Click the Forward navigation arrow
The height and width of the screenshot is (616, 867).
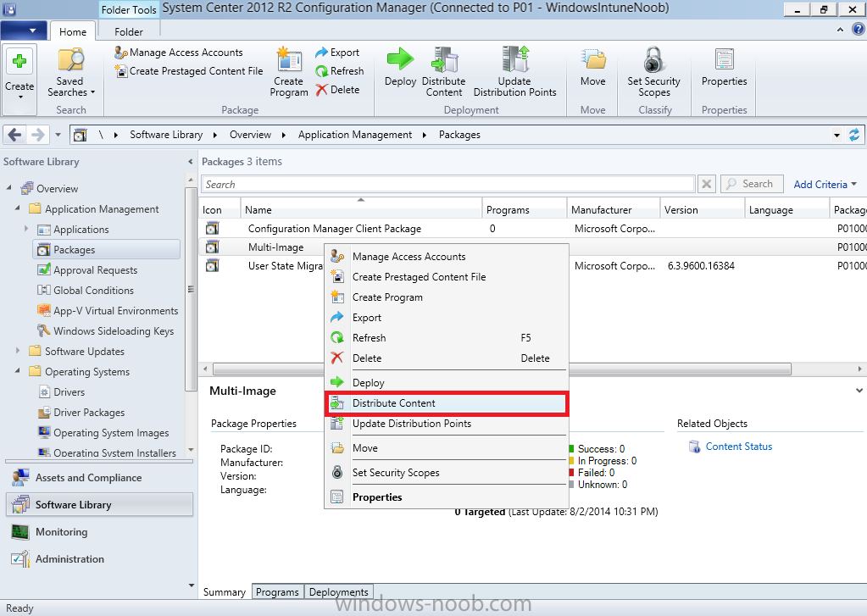[x=37, y=135]
